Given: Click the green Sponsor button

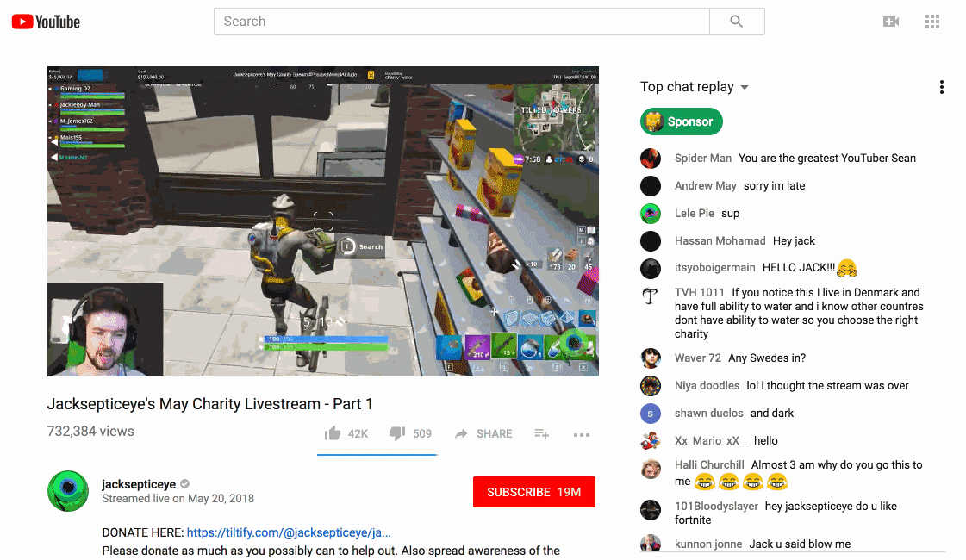Looking at the screenshot, I should [682, 121].
